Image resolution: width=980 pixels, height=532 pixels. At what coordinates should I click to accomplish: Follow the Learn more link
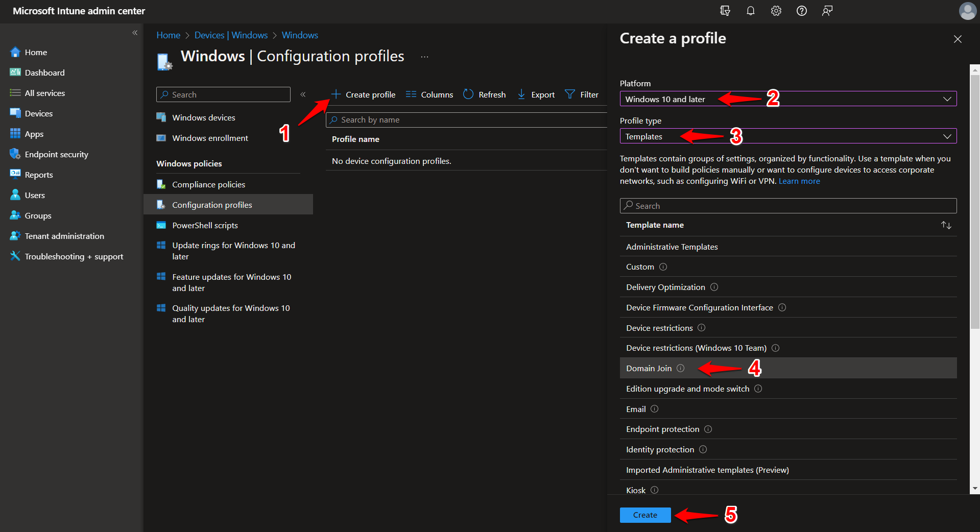pyautogui.click(x=799, y=181)
